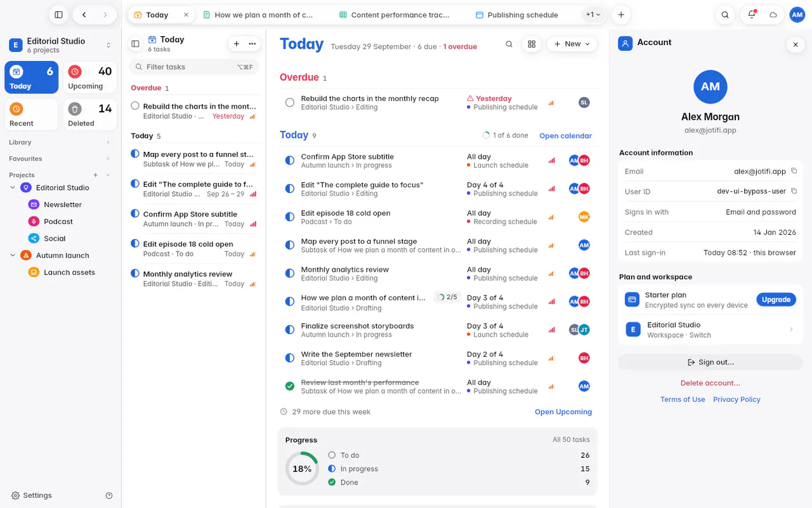The width and height of the screenshot is (812, 508).
Task: Open the New task dropdown
Action: click(572, 44)
